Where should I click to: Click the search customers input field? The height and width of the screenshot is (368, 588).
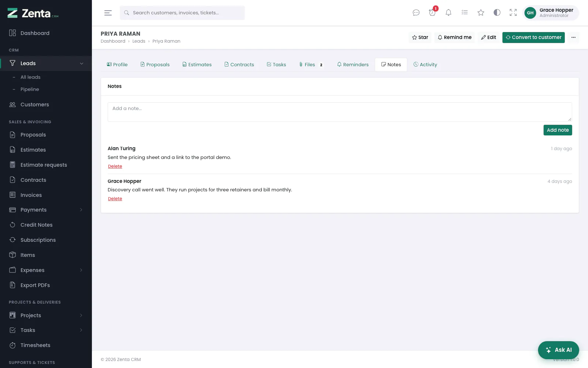[x=182, y=13]
